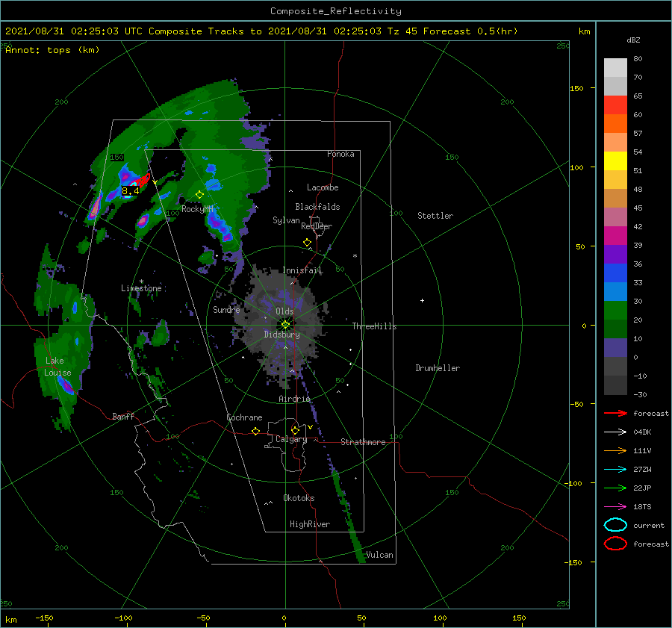672x628 pixels.
Task: Click the Blackfalds town label
Action: (x=317, y=207)
